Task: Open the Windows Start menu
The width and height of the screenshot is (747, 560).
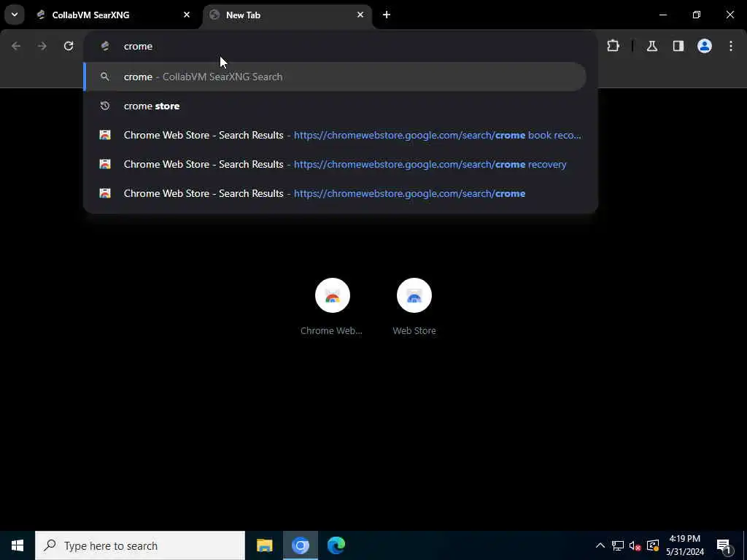Action: [18, 545]
